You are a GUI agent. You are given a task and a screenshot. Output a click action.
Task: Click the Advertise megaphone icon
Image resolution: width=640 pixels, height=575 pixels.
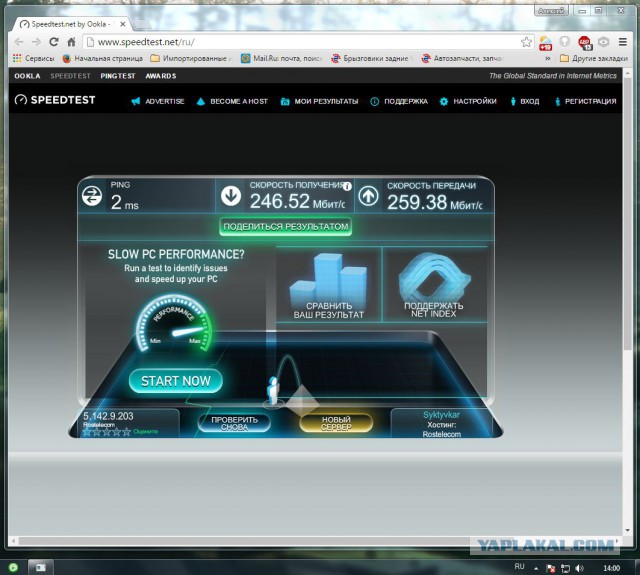click(x=136, y=101)
